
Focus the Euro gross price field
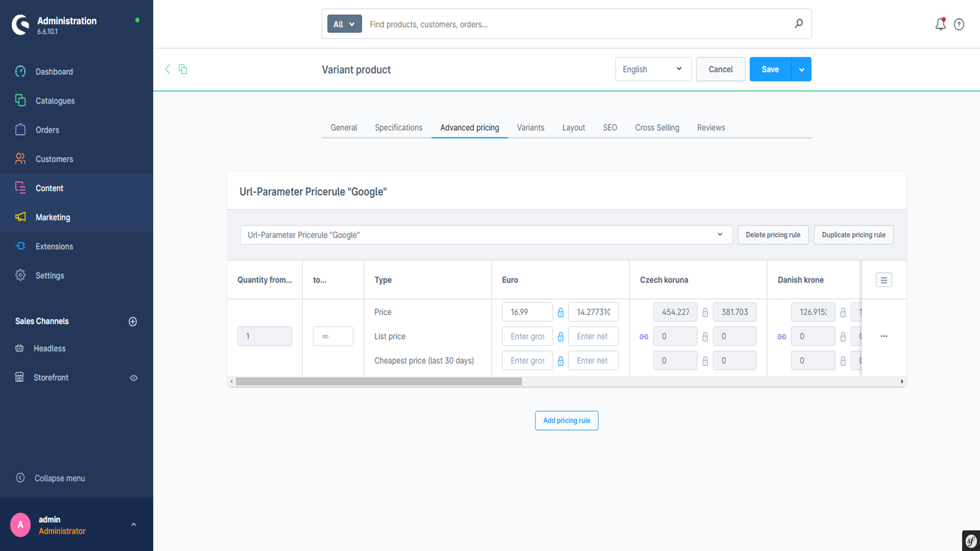click(527, 312)
